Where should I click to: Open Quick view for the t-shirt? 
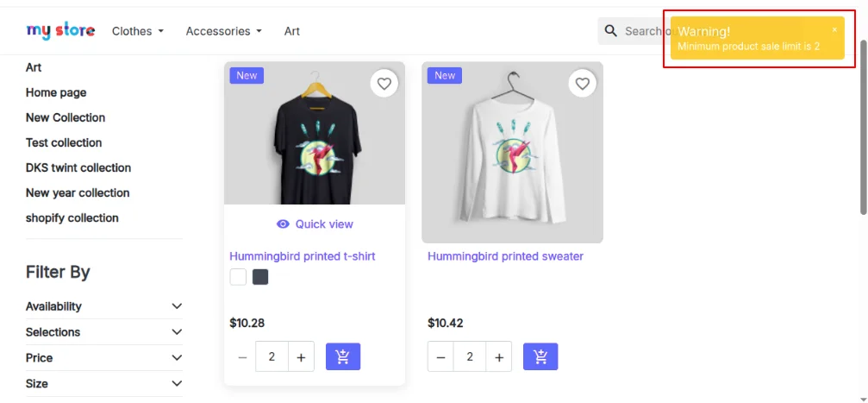(x=315, y=224)
